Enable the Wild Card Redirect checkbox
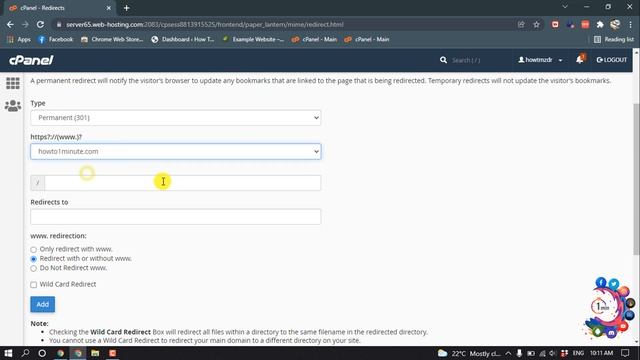This screenshot has height=360, width=640. coord(33,284)
